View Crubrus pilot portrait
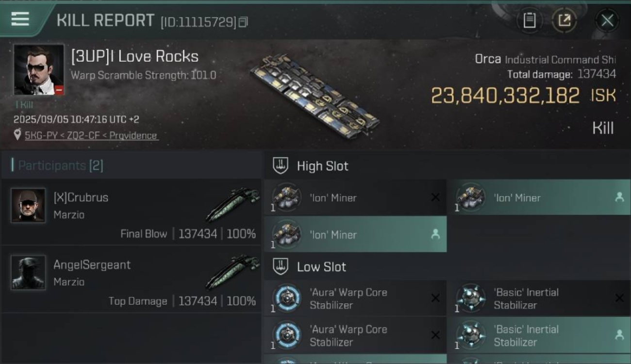This screenshot has width=631, height=364. coord(28,205)
